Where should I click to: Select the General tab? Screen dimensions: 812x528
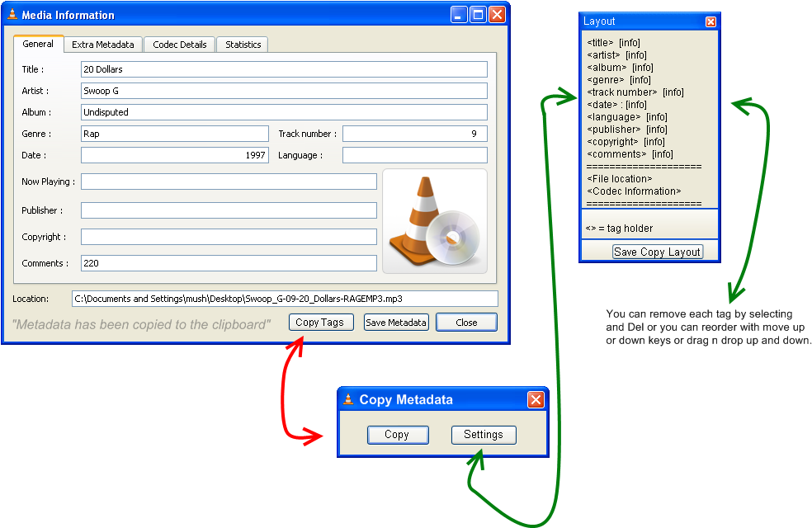click(38, 45)
